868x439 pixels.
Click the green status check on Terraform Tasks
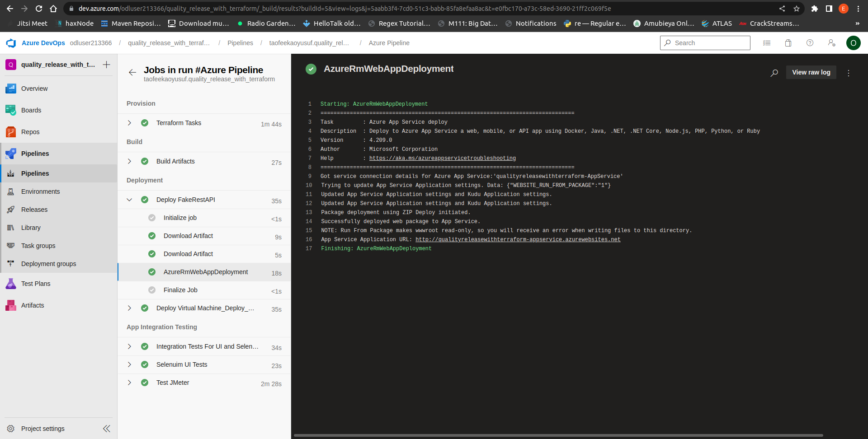coord(145,123)
